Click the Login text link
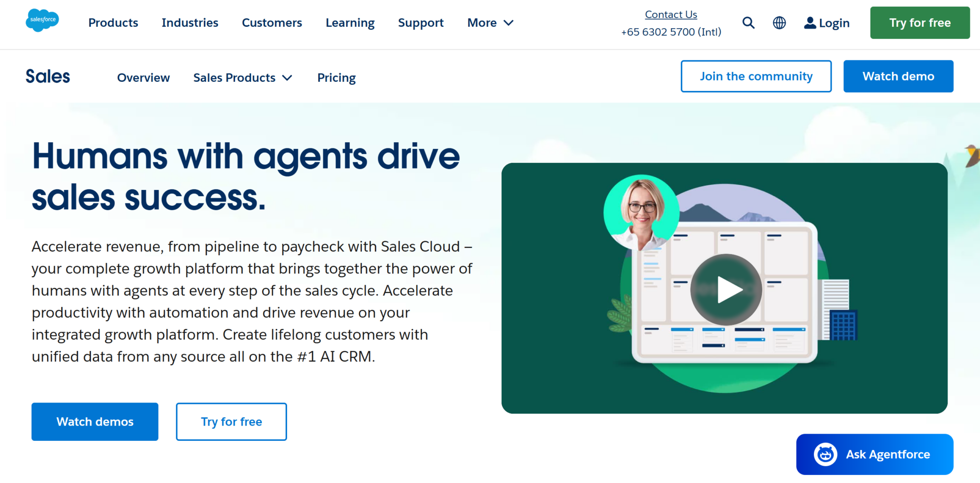The width and height of the screenshot is (980, 483). click(x=834, y=23)
